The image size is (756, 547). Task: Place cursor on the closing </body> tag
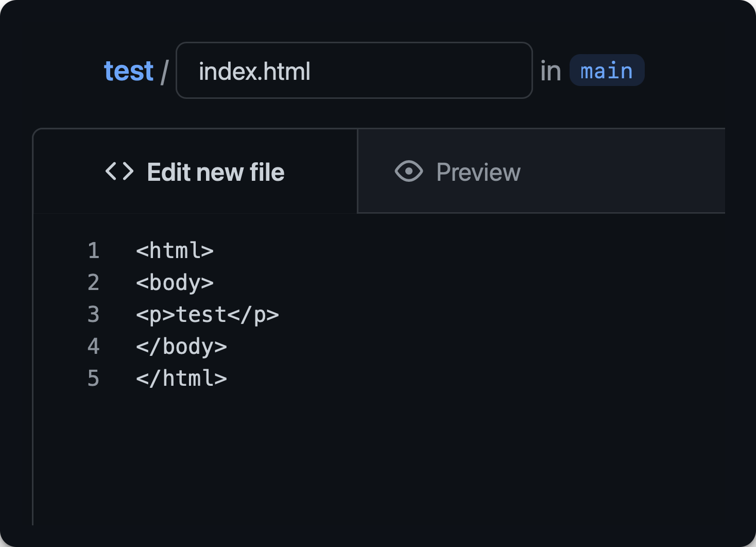[x=181, y=347]
